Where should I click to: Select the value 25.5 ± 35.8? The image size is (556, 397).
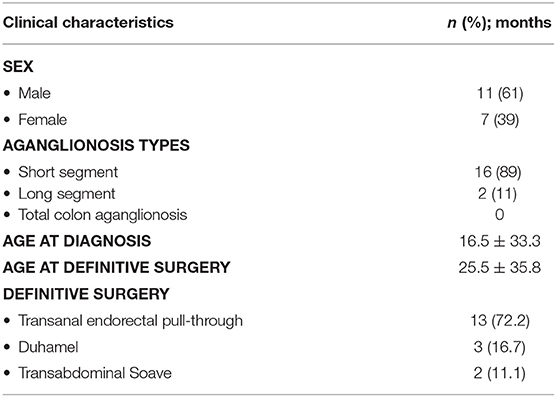500,268
